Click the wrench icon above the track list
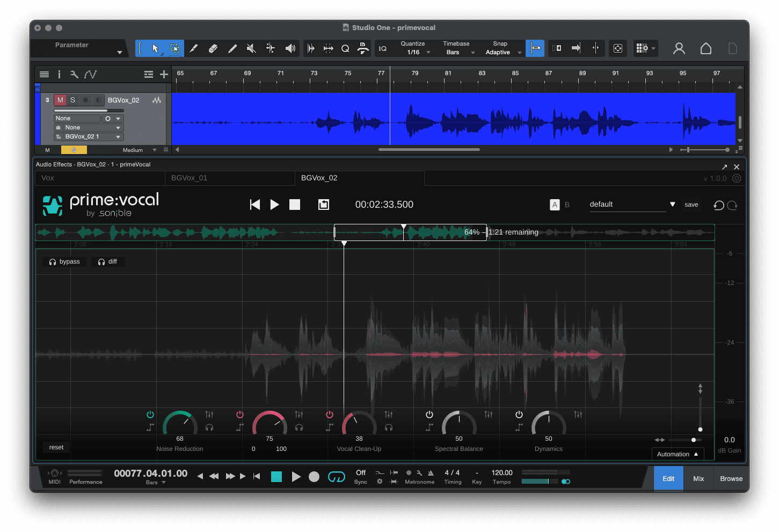Viewport: 779px width, 532px height. coord(74,74)
